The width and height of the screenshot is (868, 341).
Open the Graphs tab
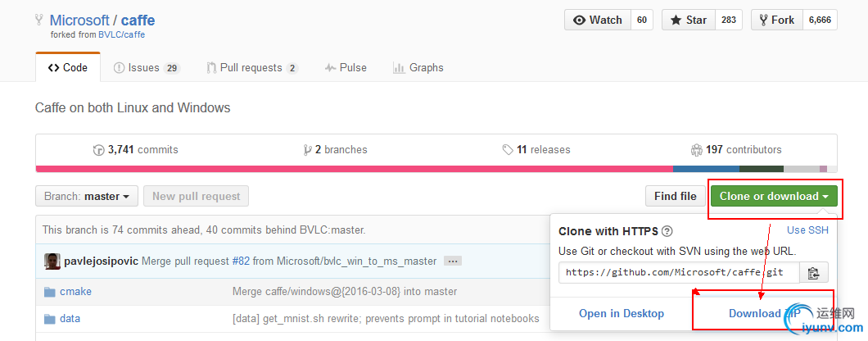tap(418, 68)
